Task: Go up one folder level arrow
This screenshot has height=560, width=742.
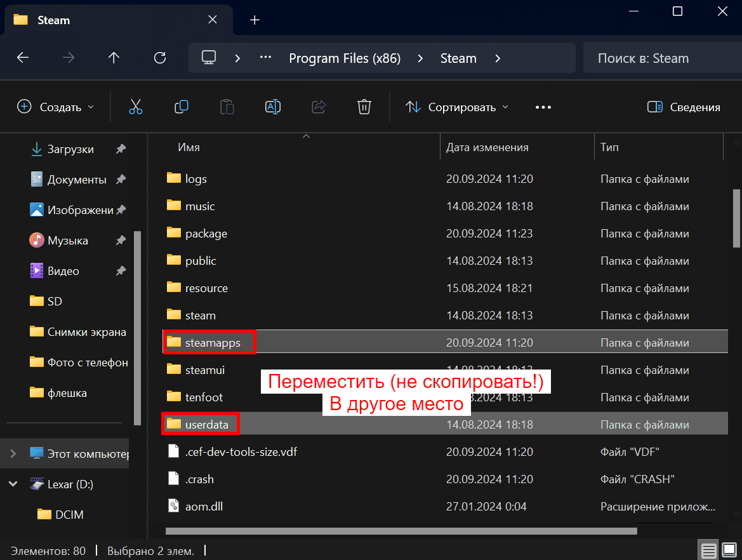Action: click(114, 58)
